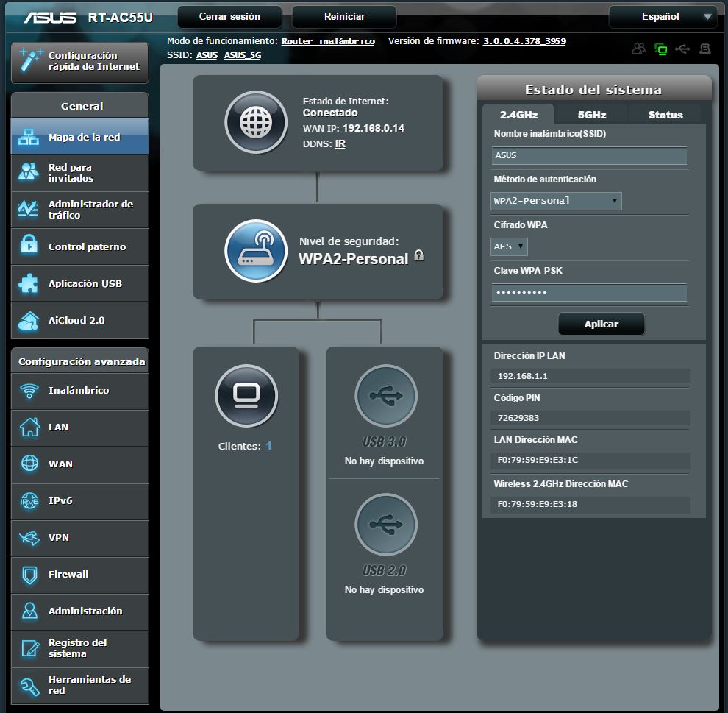Click the magic wand quick setup icon
Image resolution: width=728 pixels, height=713 pixels.
(31, 61)
